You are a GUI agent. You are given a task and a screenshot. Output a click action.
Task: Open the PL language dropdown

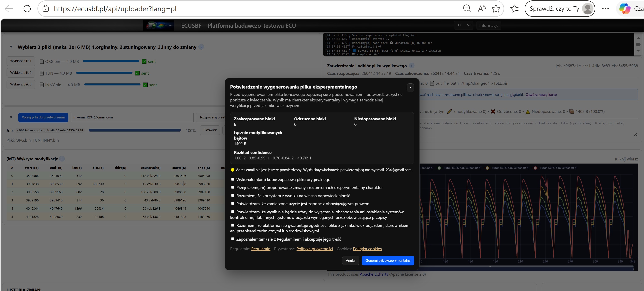tap(464, 25)
